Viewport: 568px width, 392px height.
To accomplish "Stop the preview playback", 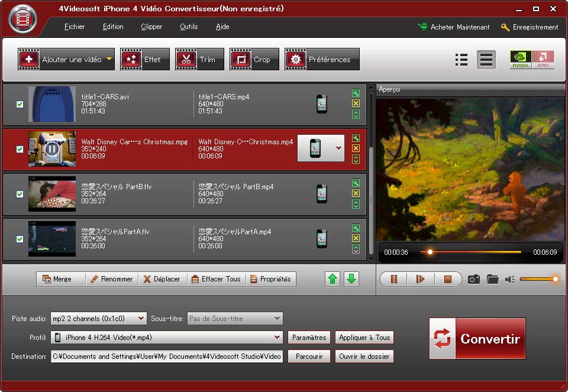I will [x=447, y=279].
